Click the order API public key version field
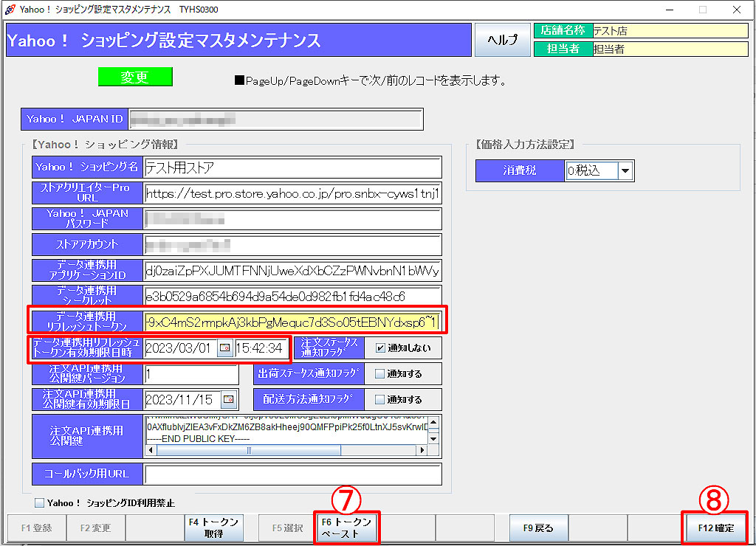Screen dimensions: 756x546 click(192, 374)
